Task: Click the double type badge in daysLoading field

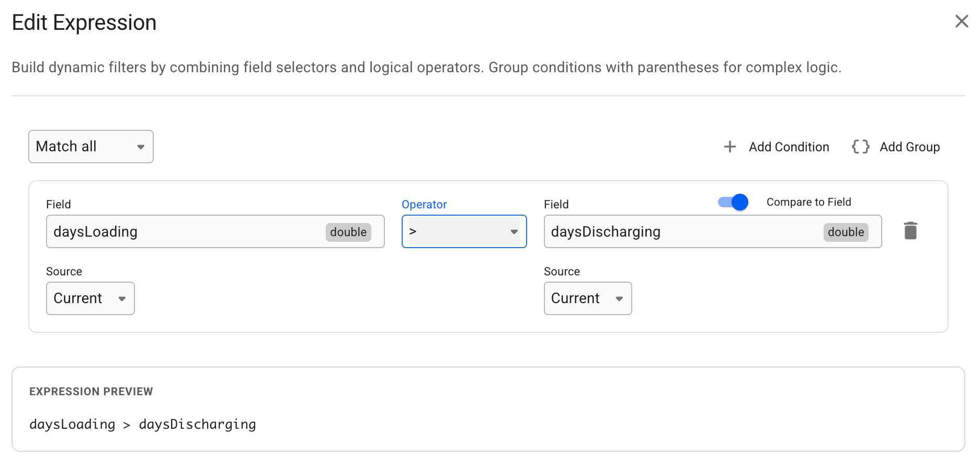Action: (348, 232)
